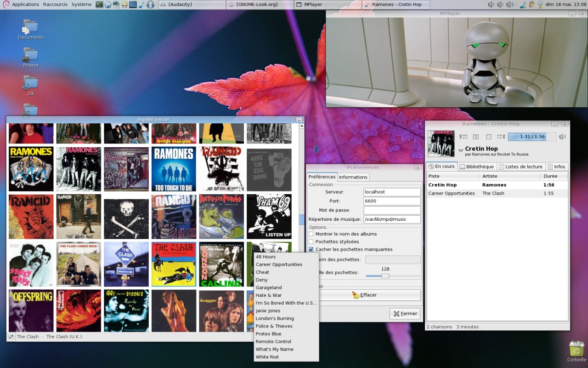Open the Bibliothèque tab
This screenshot has height=368, width=588.
[476, 167]
